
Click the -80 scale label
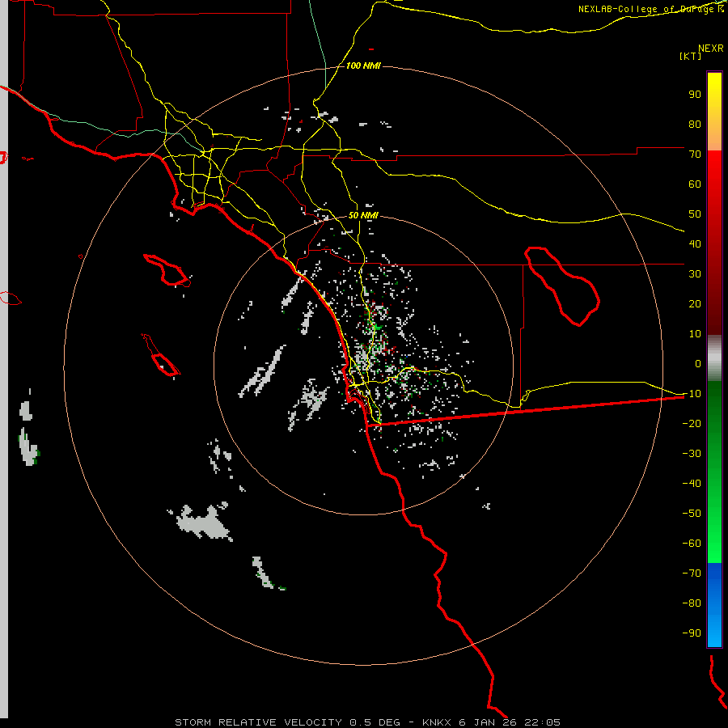point(692,603)
